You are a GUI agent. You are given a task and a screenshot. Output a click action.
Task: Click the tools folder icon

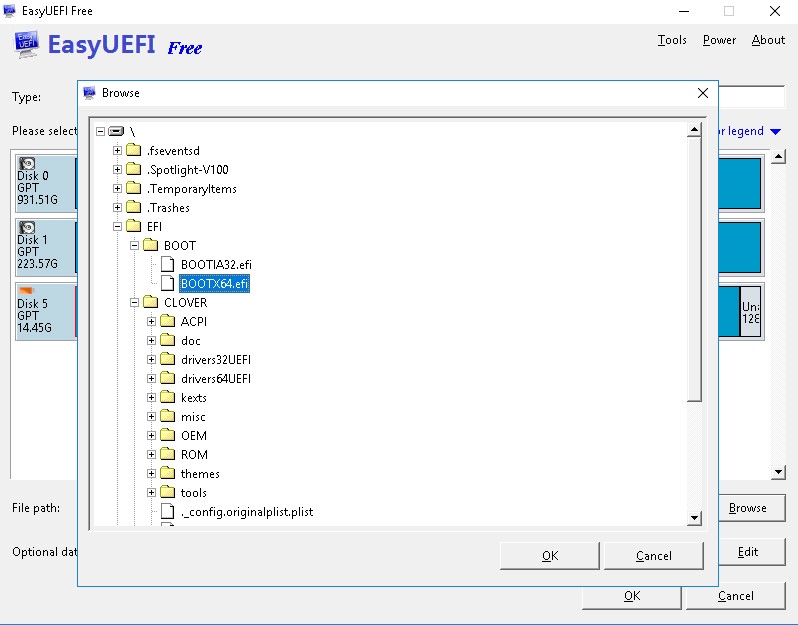pos(167,492)
